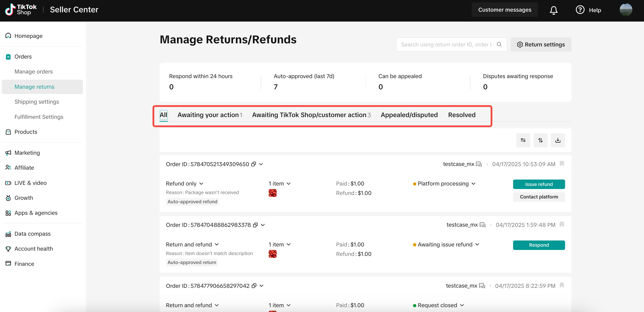The width and height of the screenshot is (644, 312).
Task: Toggle bookmark flag on third order
Action: pyautogui.click(x=562, y=285)
